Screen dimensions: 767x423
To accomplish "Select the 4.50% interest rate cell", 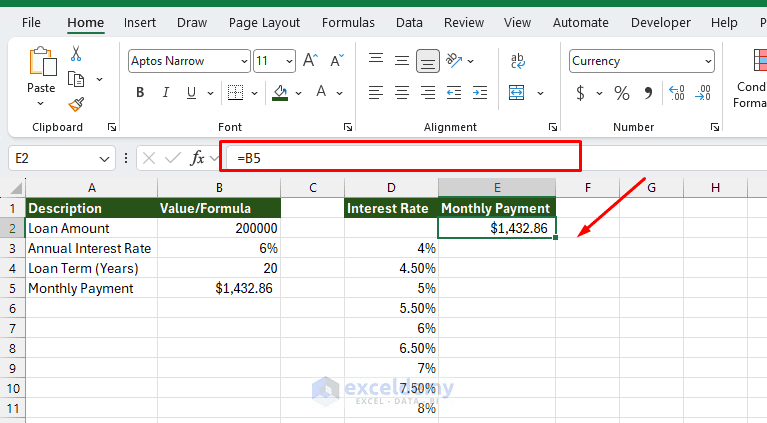I will pyautogui.click(x=391, y=268).
